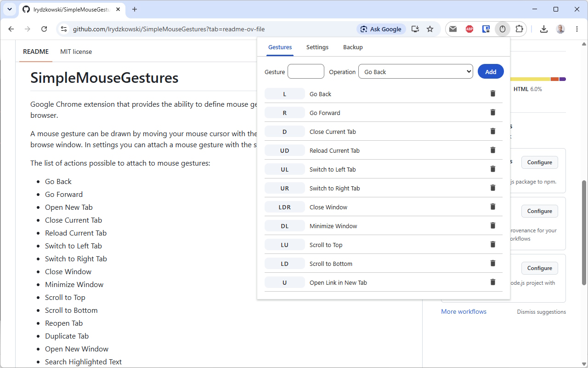Delete the Scroll to Top gesture

tap(493, 244)
